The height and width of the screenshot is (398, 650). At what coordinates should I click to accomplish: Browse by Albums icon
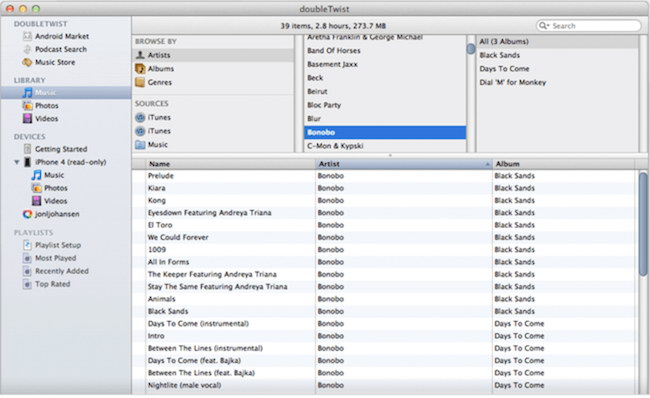[140, 69]
